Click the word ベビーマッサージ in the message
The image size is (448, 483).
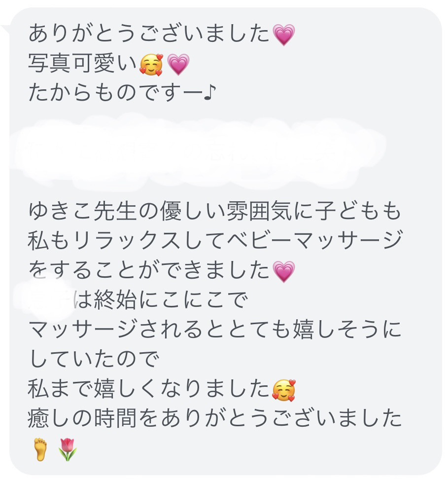[314, 241]
